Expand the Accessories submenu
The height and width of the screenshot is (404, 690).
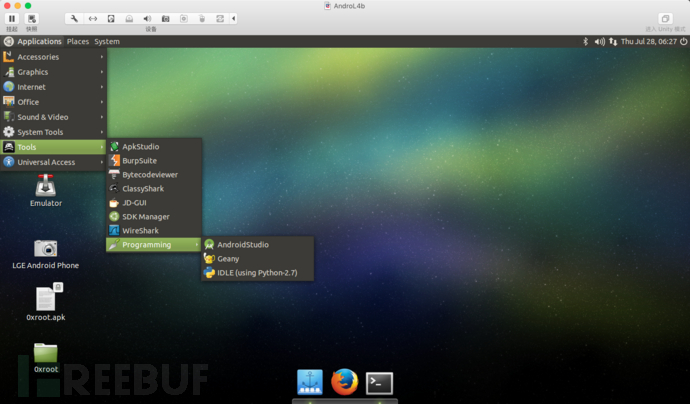pos(53,57)
